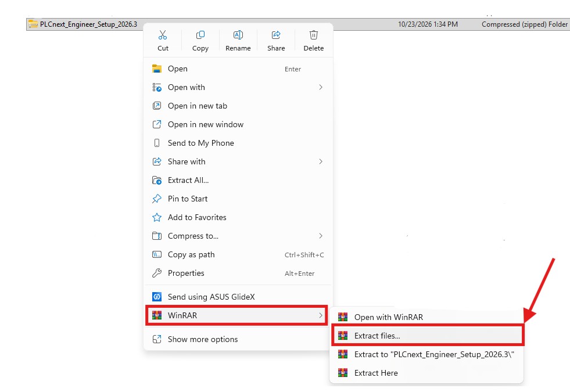Click the WinRAR books icon beside Extract Here
Screen dimensions: 570x392
click(x=342, y=373)
